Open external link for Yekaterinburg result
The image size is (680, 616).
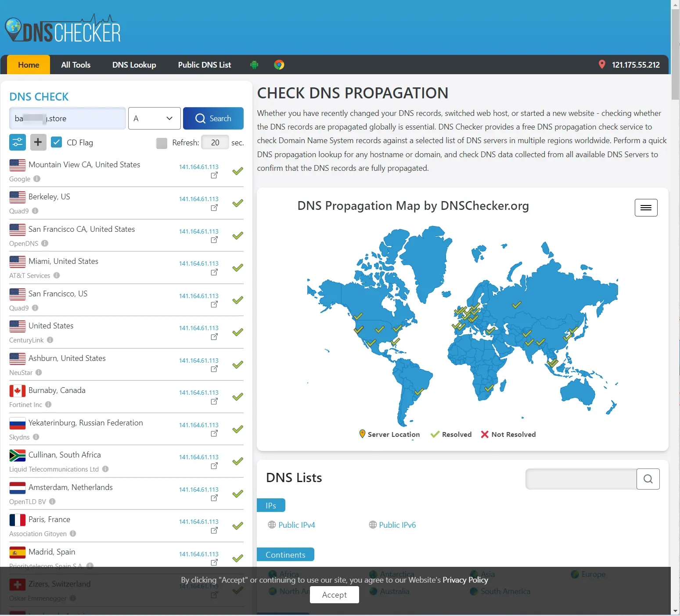click(x=214, y=433)
